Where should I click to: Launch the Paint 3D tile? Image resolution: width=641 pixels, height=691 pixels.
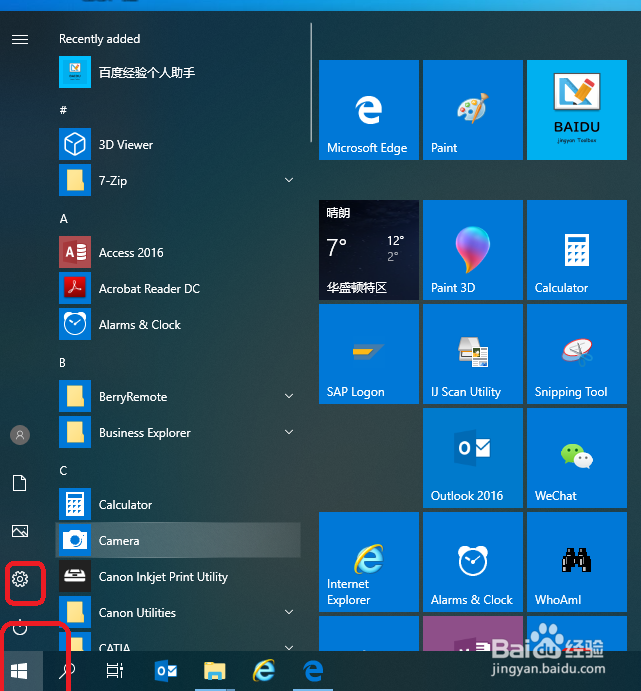(473, 250)
